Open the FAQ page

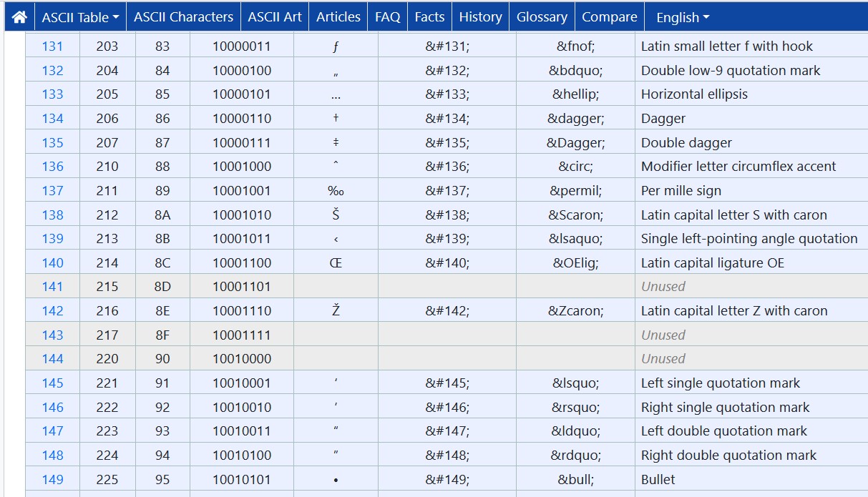388,16
